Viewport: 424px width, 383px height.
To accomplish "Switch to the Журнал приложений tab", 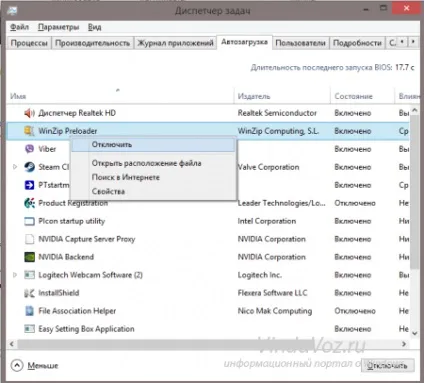I will pos(175,43).
